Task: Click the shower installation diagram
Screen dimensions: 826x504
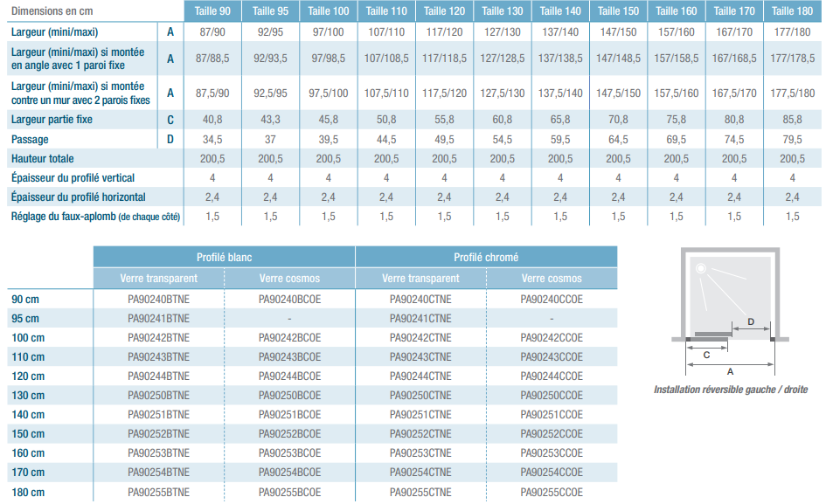Action: pyautogui.click(x=730, y=311)
